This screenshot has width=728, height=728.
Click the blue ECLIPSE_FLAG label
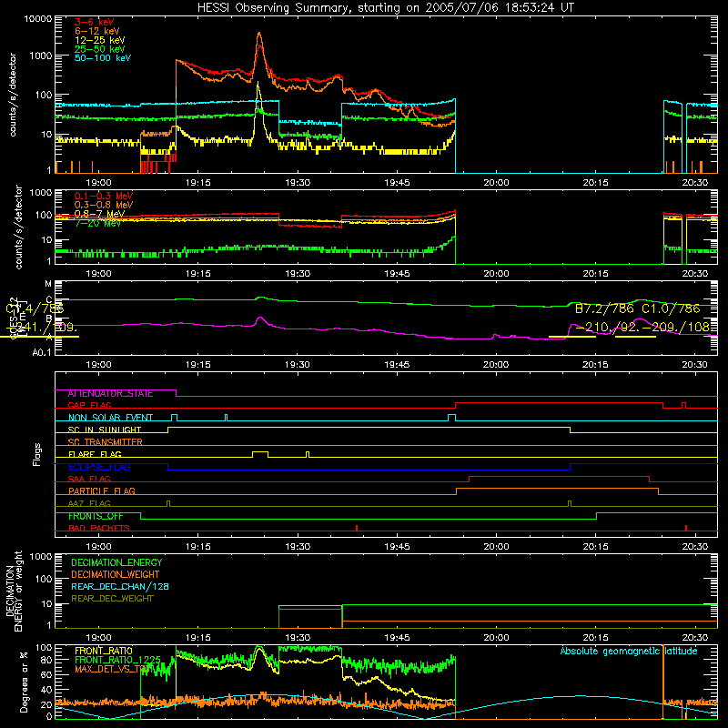[x=99, y=467]
